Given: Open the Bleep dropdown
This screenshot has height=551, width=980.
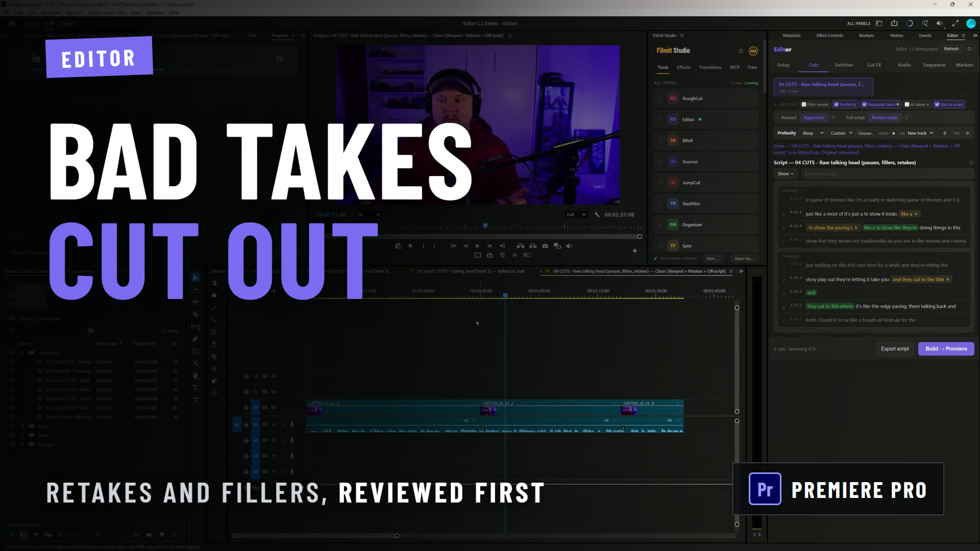Looking at the screenshot, I should [x=813, y=133].
